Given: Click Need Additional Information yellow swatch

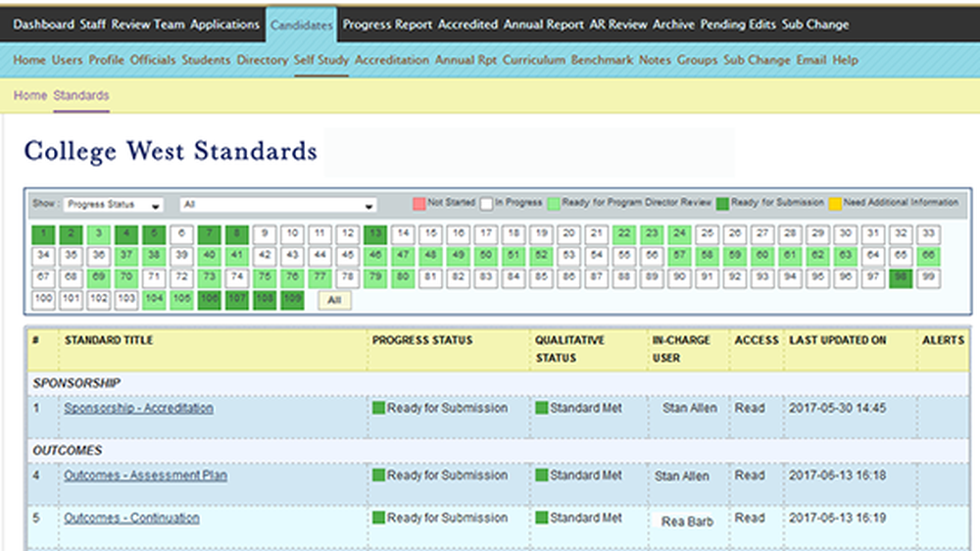Looking at the screenshot, I should point(835,203).
